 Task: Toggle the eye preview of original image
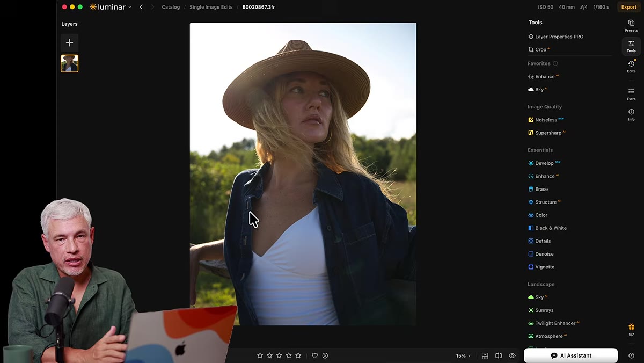coord(512,355)
